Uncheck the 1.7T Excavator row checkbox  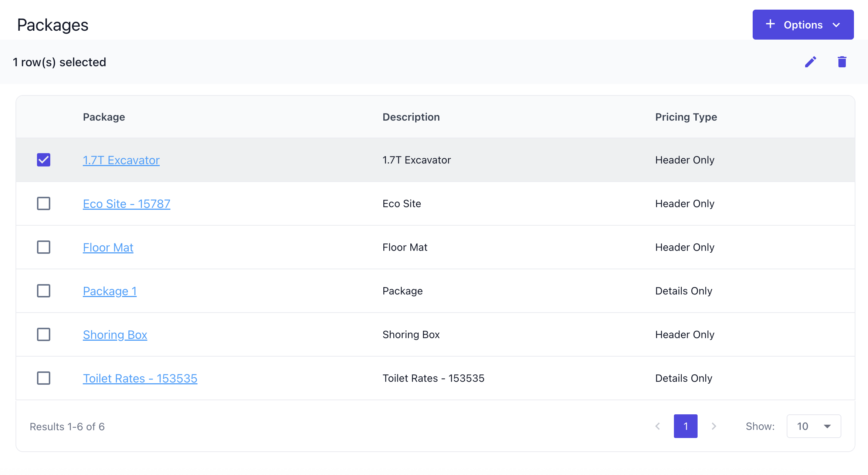tap(44, 160)
